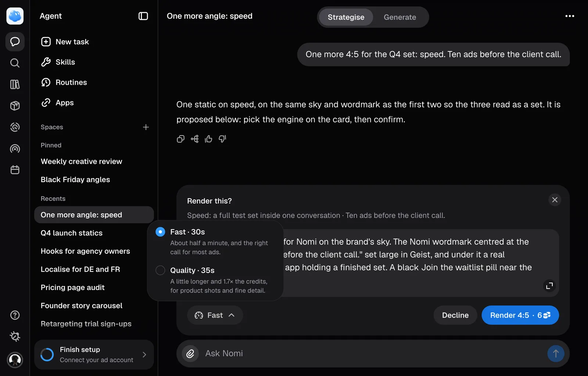
Task: Open the help question mark icon
Action: coord(15,315)
